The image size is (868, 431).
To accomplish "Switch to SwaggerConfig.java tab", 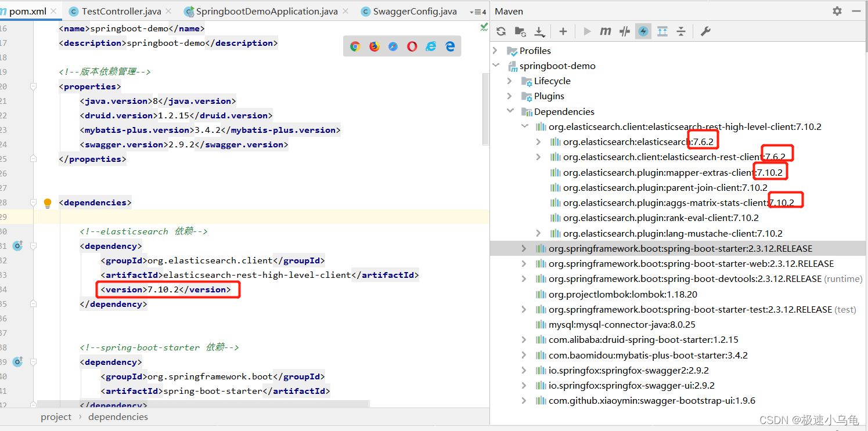I will click(415, 11).
